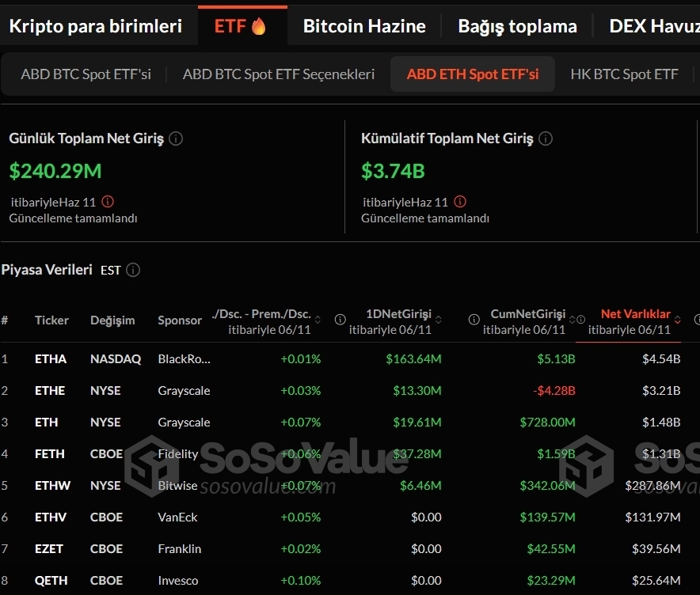Click red info icon under $240.29M
The width and height of the screenshot is (700, 595).
click(108, 202)
